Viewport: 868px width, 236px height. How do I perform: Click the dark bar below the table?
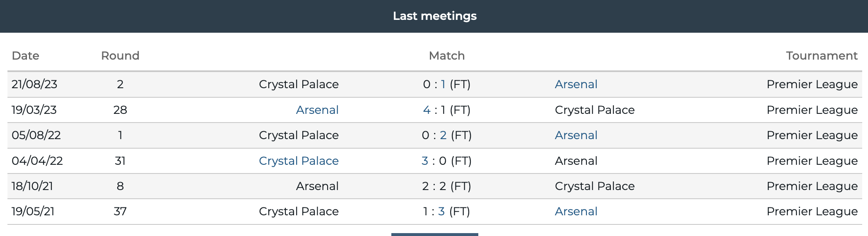[x=434, y=234]
